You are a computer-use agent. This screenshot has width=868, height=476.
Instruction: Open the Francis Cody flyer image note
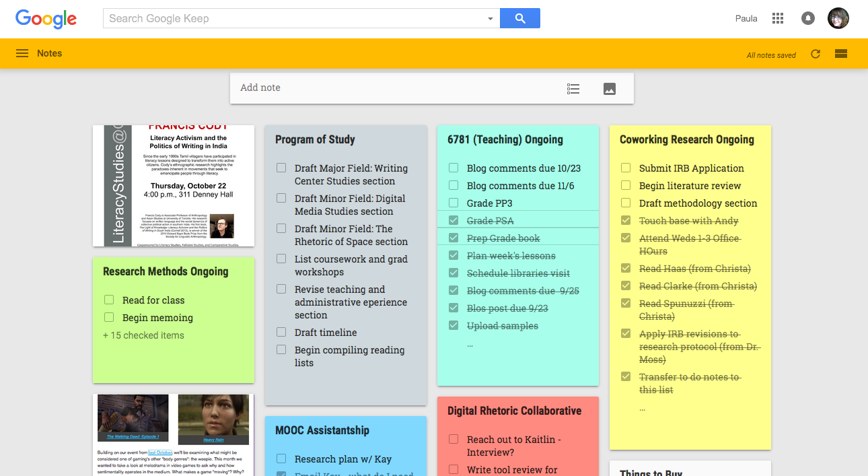click(174, 186)
